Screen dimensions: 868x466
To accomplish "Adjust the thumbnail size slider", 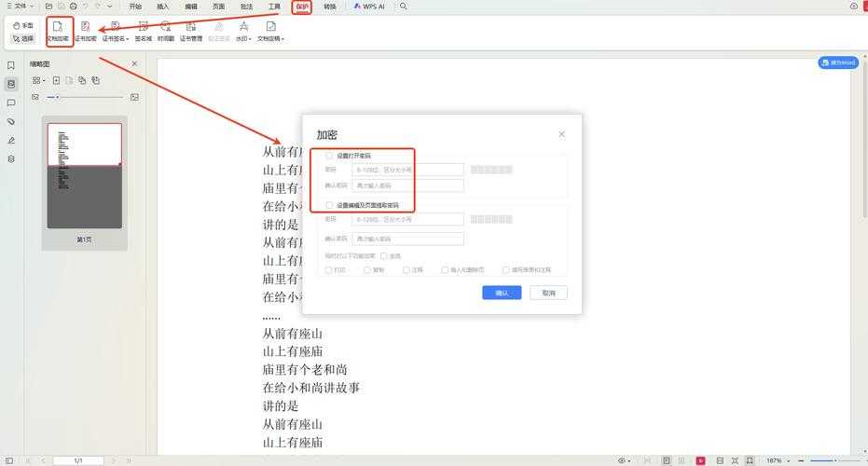I will click(59, 97).
